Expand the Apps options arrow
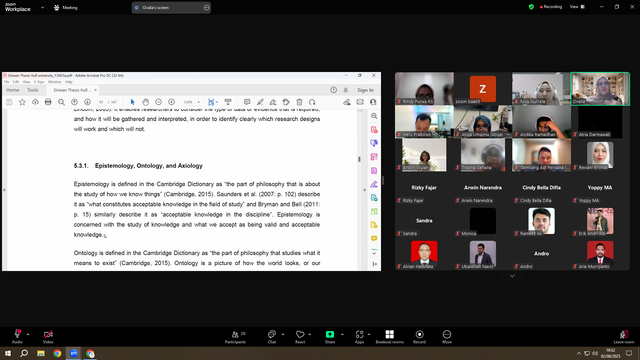This screenshot has height=360, width=640. [369, 334]
